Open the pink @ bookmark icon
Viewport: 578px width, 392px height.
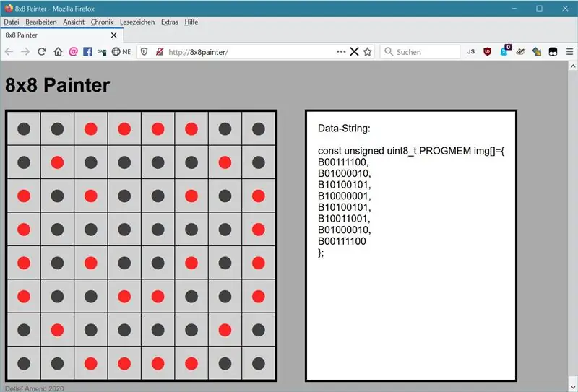74,51
